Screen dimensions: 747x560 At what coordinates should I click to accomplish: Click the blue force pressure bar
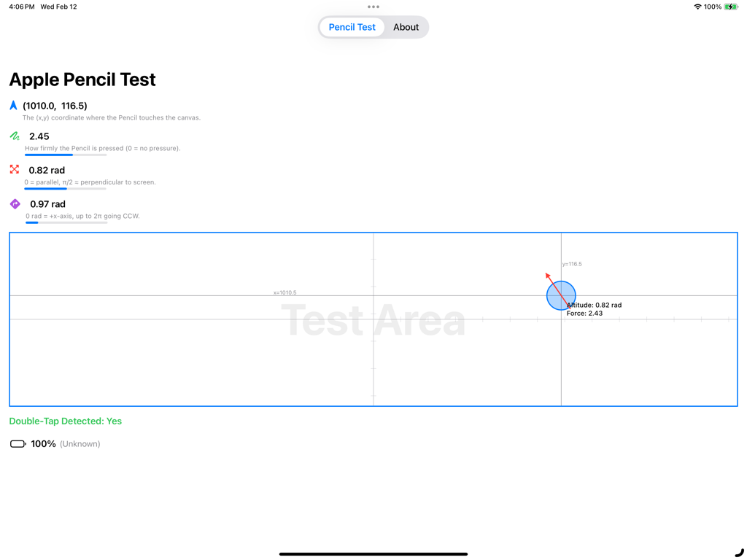point(64,155)
